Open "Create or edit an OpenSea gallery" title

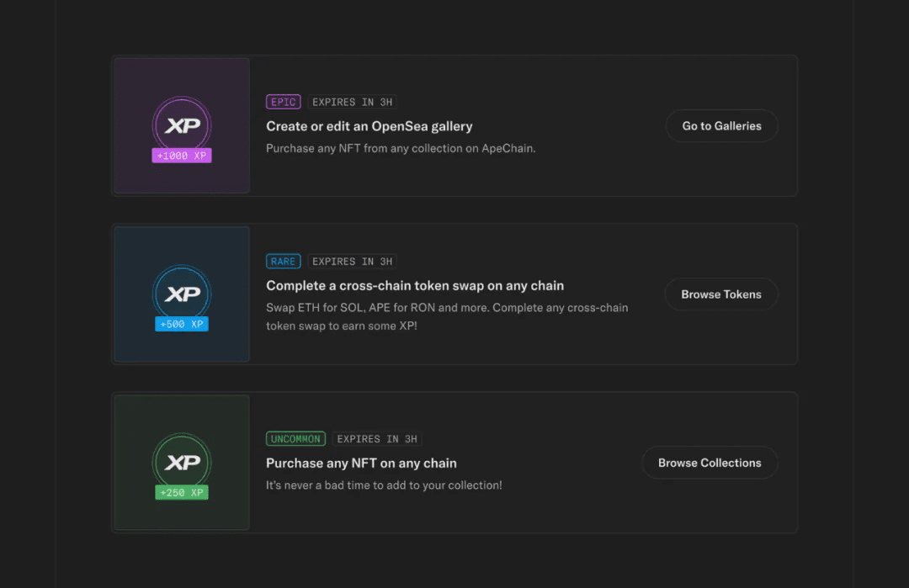pos(369,126)
